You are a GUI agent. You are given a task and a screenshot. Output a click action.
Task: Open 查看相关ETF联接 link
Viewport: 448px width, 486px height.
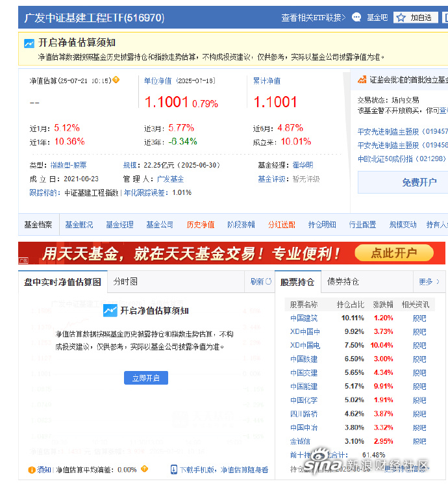(313, 18)
